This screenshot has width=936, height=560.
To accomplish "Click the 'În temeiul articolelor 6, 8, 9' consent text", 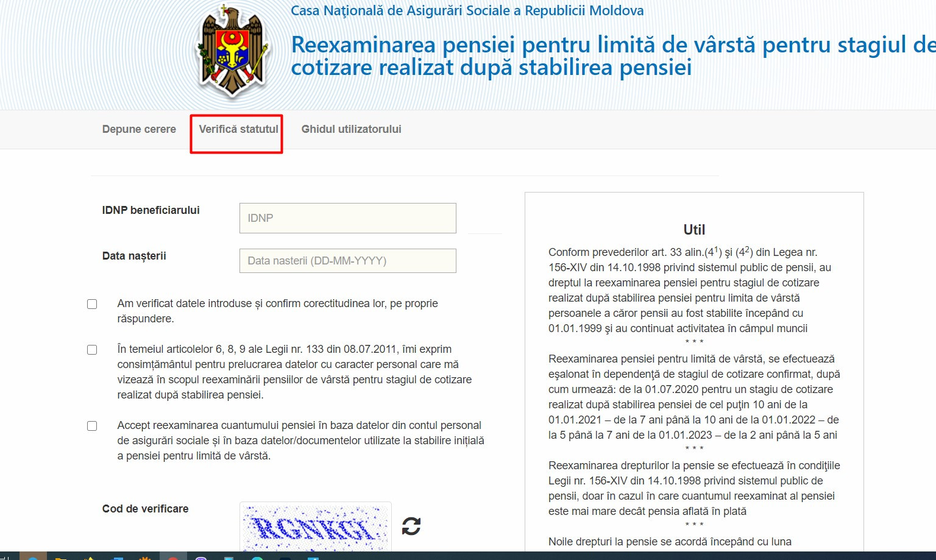I will pos(294,372).
